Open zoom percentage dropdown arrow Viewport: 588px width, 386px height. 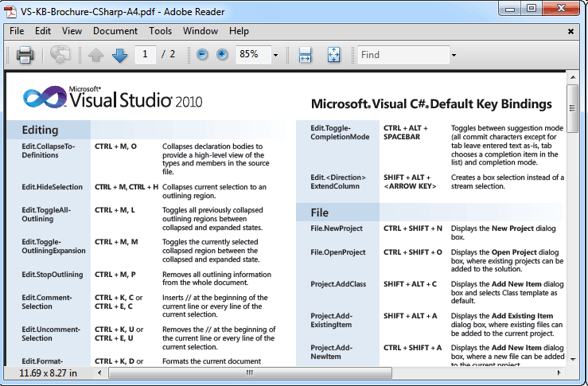tap(275, 55)
